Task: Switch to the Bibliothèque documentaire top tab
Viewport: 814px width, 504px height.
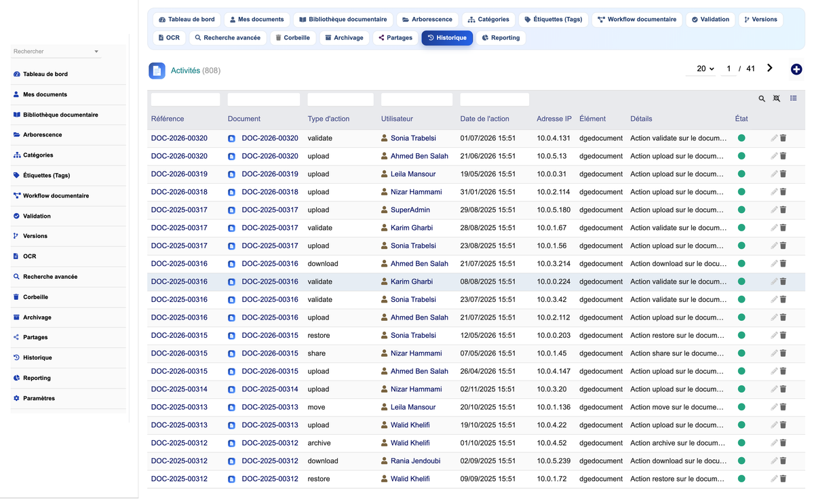Action: coord(343,20)
